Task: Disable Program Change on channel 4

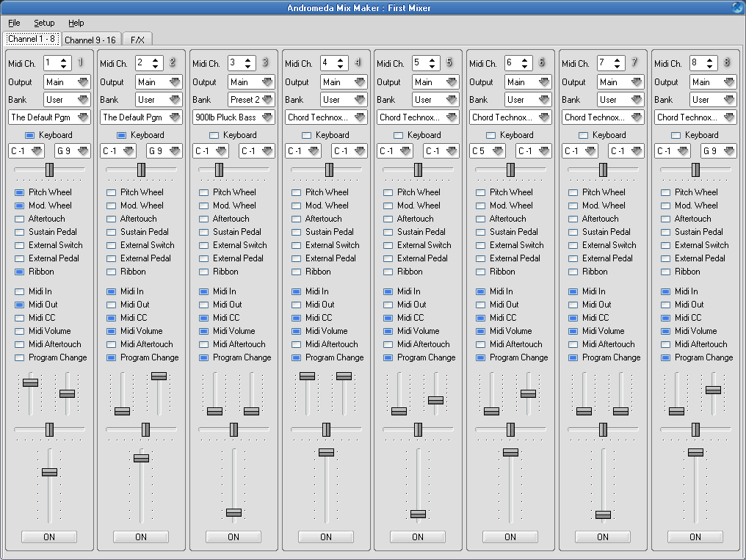Action: point(297,357)
